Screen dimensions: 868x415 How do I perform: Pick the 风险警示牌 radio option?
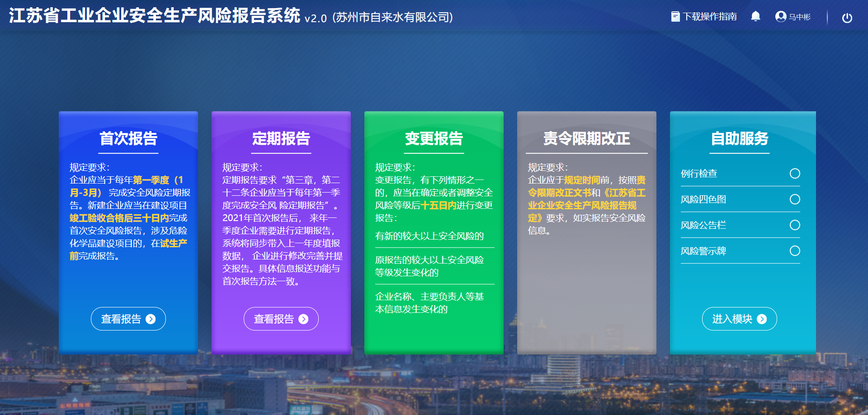(x=795, y=251)
